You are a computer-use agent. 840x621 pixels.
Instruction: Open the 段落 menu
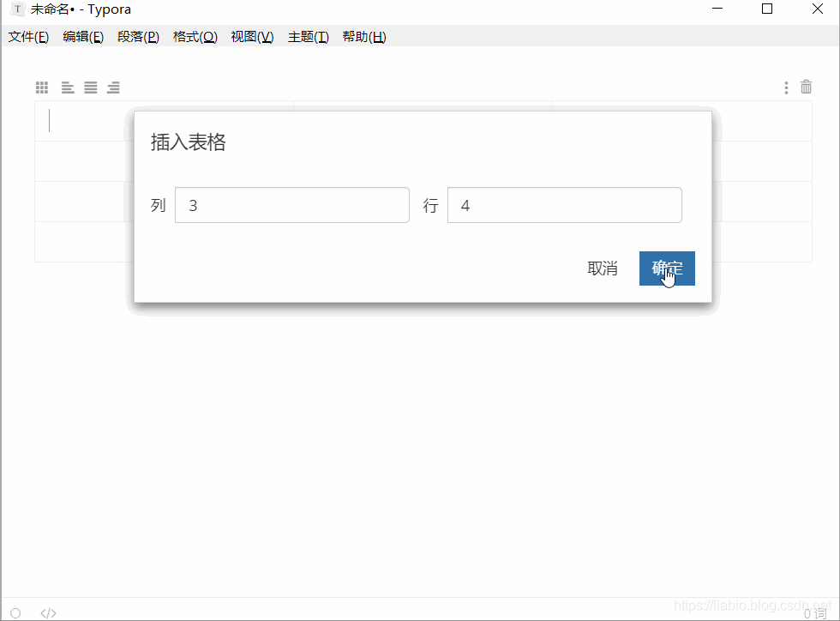click(x=138, y=36)
